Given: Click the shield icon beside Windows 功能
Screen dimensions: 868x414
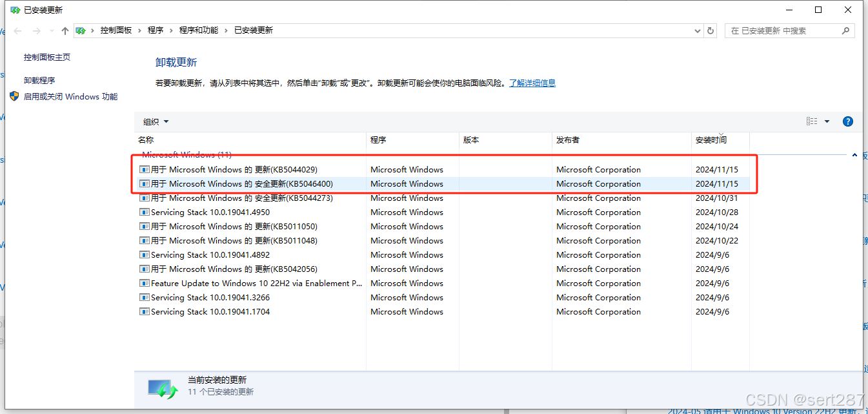Looking at the screenshot, I should point(14,96).
